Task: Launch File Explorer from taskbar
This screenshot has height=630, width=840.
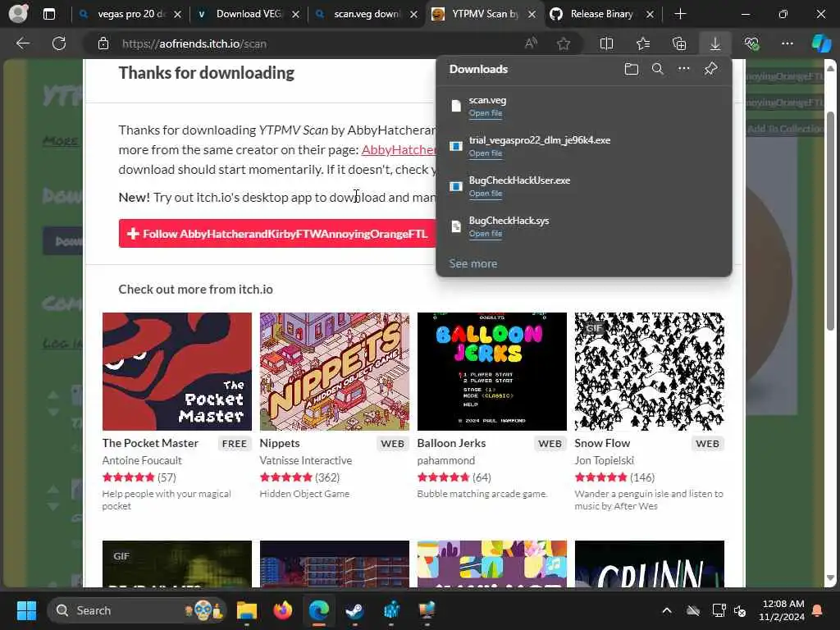Action: (x=247, y=610)
